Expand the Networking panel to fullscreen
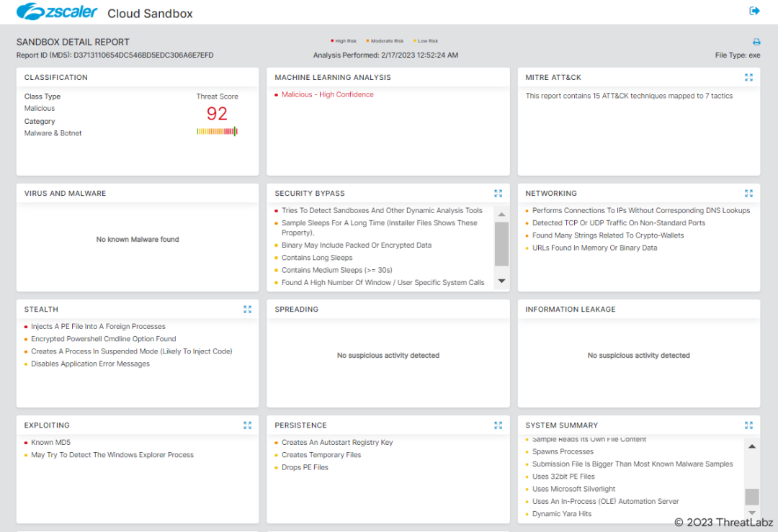778x532 pixels. pos(748,193)
